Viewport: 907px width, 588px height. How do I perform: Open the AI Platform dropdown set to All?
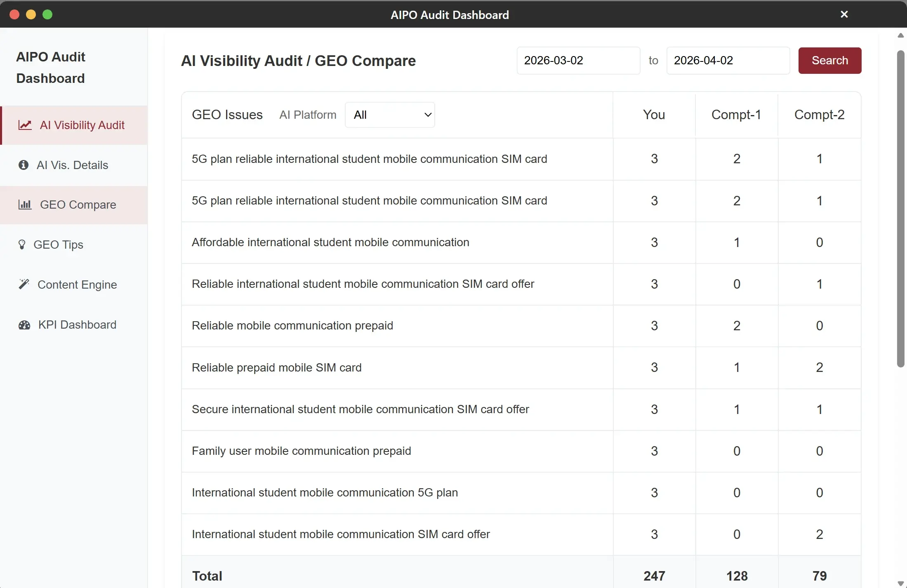(x=390, y=115)
